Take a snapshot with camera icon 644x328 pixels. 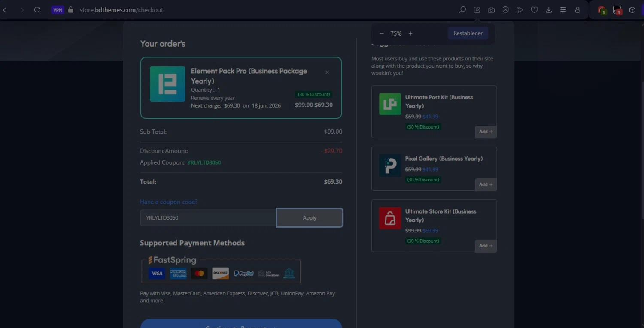(x=491, y=10)
